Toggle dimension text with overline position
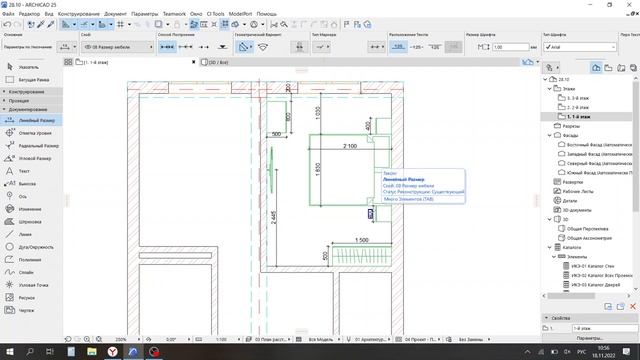The height and width of the screenshot is (360, 640). click(435, 47)
